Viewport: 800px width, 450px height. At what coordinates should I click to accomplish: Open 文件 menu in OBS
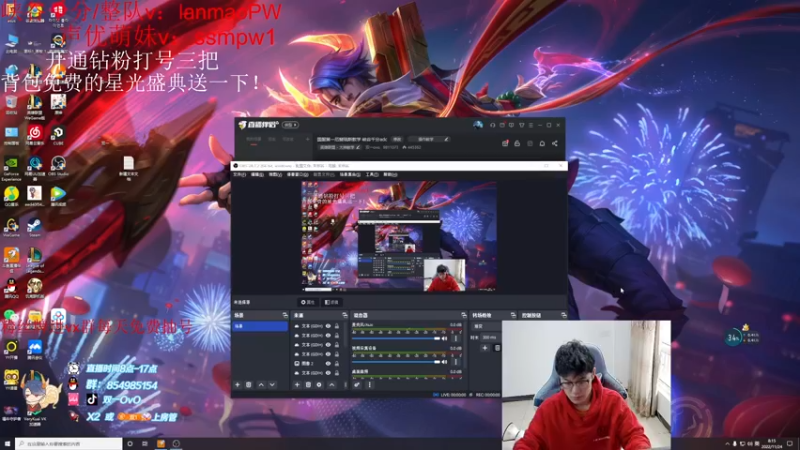(239, 174)
